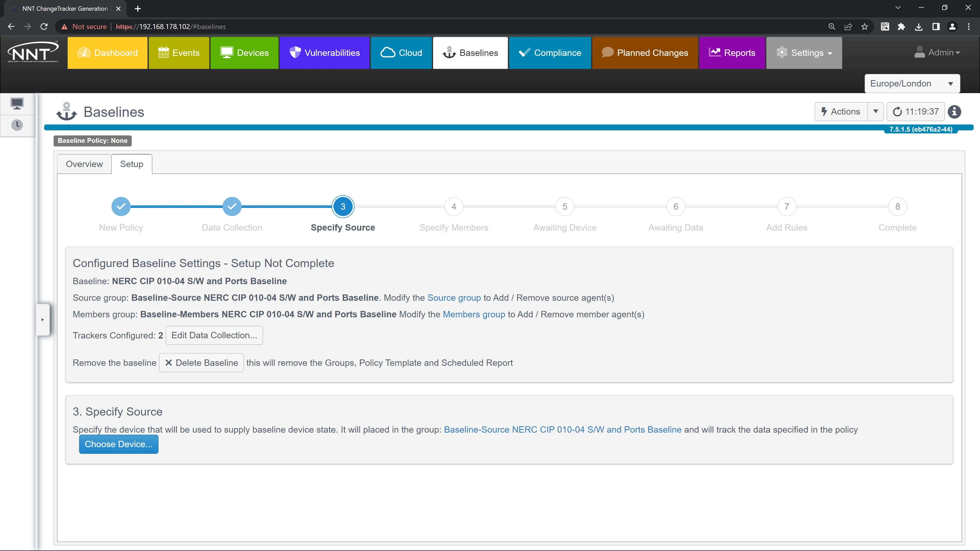Select completed step New Policy circle
980x551 pixels.
click(x=121, y=206)
